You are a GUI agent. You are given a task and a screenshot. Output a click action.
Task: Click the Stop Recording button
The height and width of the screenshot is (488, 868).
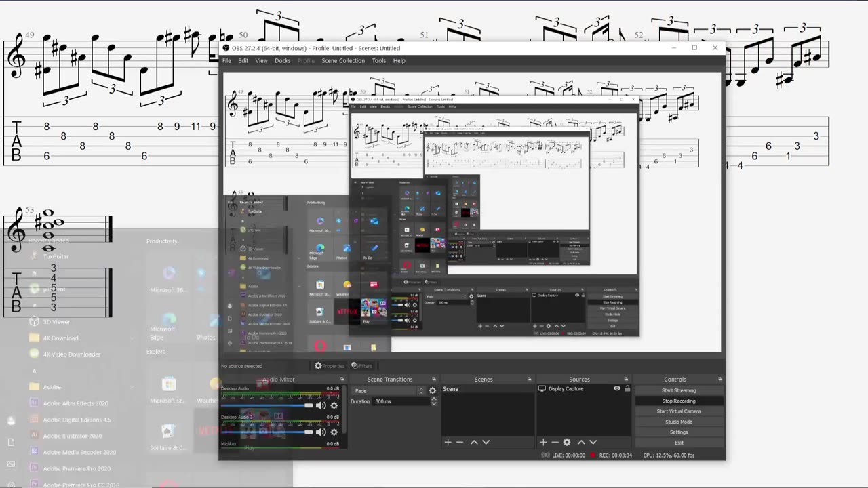[679, 401]
